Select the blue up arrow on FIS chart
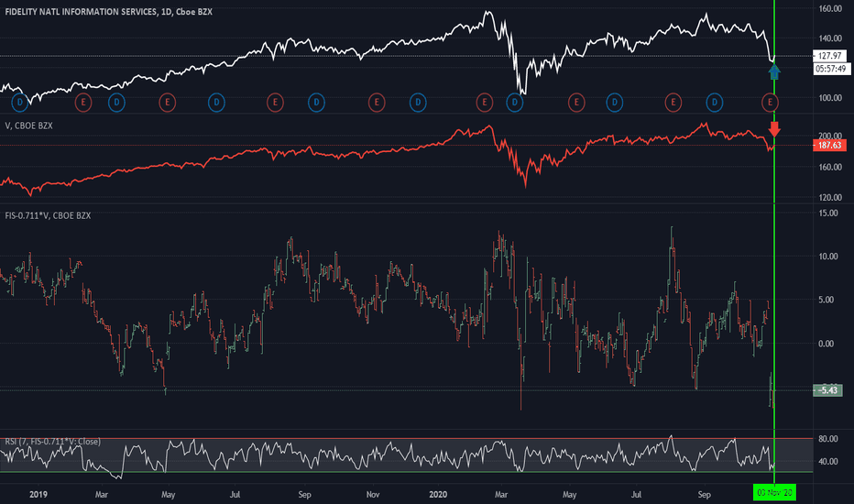This screenshot has height=504, width=854. click(774, 71)
